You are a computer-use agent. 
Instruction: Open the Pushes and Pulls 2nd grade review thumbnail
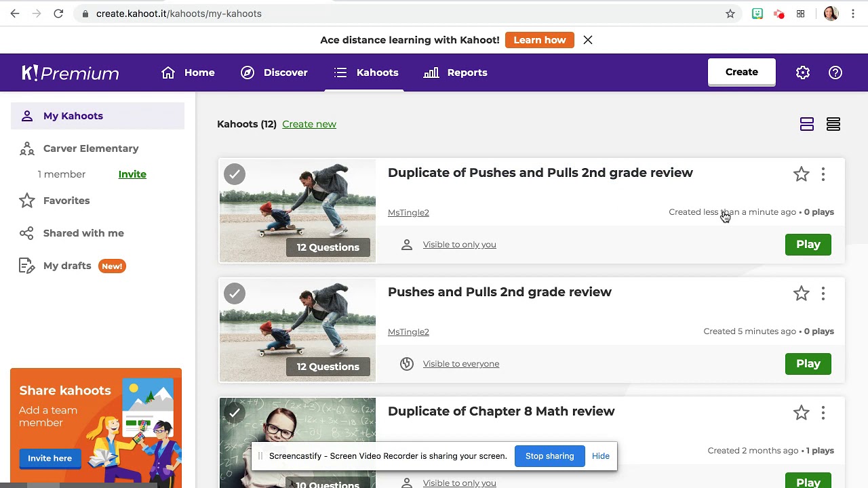pos(297,330)
